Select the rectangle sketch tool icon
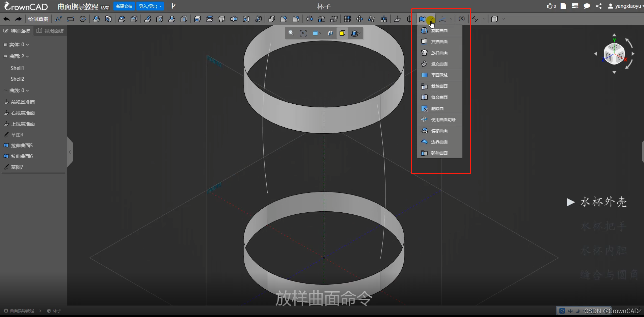644x317 pixels. 71,19
